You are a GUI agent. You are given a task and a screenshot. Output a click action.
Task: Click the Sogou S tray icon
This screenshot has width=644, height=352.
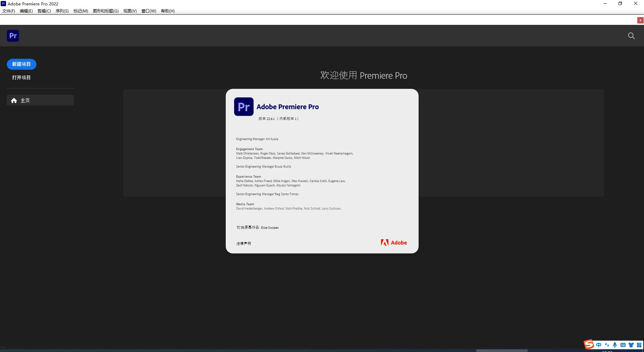point(589,345)
